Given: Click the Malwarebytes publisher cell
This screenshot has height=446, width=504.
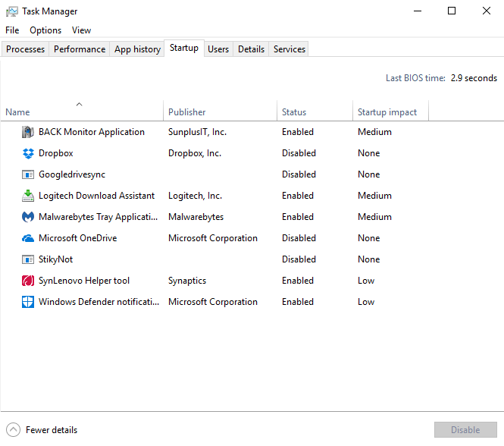Looking at the screenshot, I should (196, 217).
